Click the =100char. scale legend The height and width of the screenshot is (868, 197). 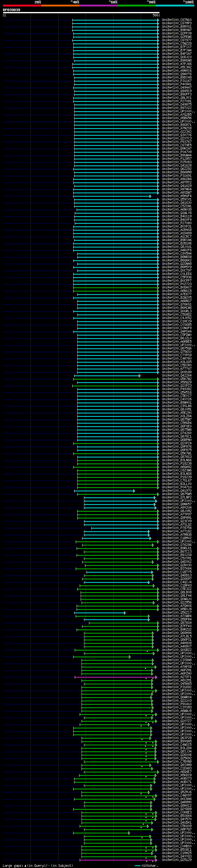click(x=146, y=866)
